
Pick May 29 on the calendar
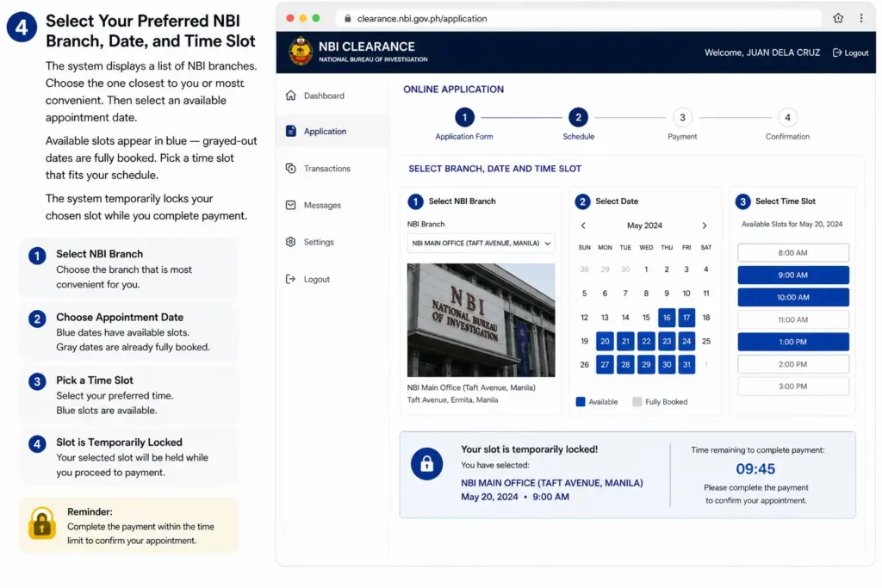pos(646,365)
